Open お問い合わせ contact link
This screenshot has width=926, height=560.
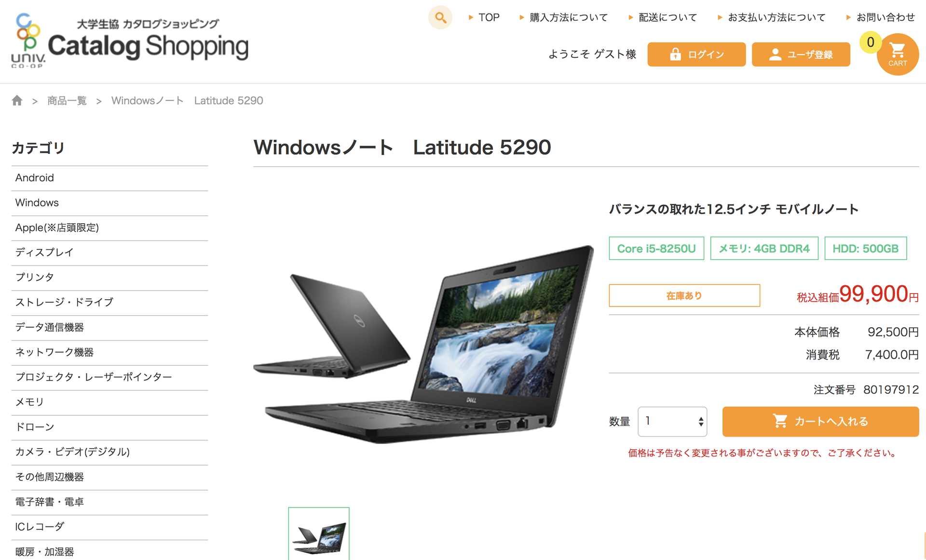(881, 17)
